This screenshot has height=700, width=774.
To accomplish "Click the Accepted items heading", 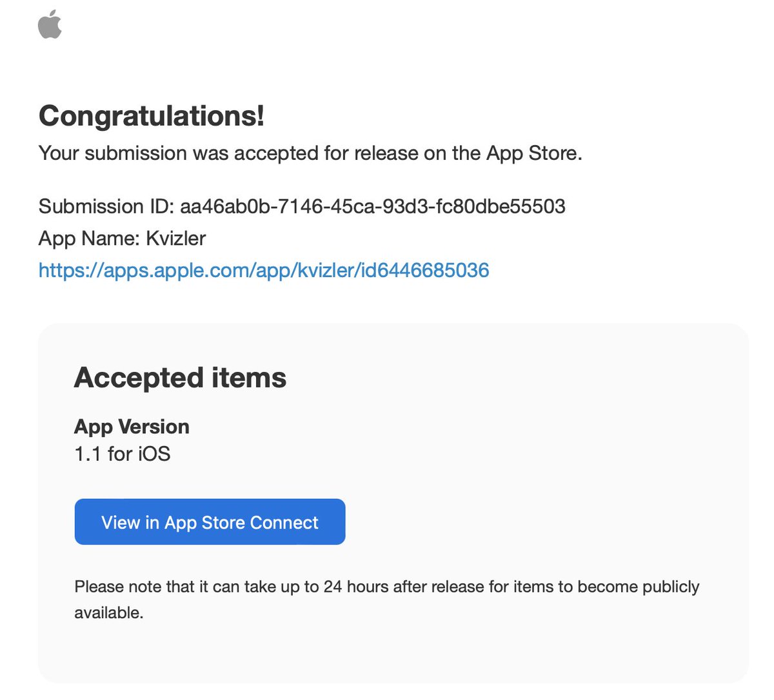I will (x=180, y=378).
